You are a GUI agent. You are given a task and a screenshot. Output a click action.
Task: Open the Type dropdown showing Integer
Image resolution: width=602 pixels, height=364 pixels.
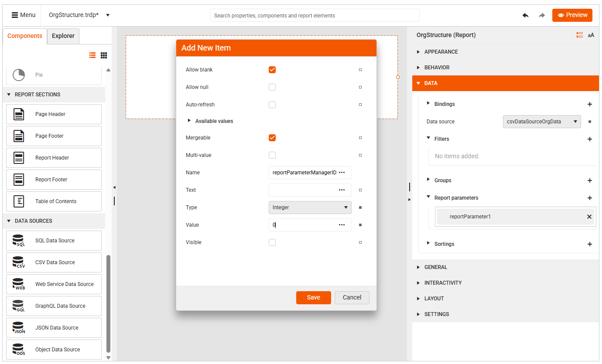pyautogui.click(x=310, y=207)
